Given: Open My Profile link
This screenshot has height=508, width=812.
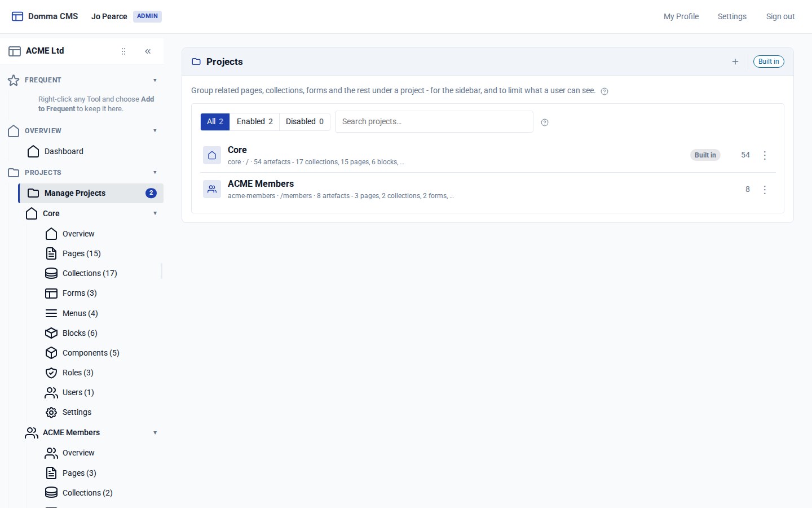Looking at the screenshot, I should pyautogui.click(x=681, y=16).
